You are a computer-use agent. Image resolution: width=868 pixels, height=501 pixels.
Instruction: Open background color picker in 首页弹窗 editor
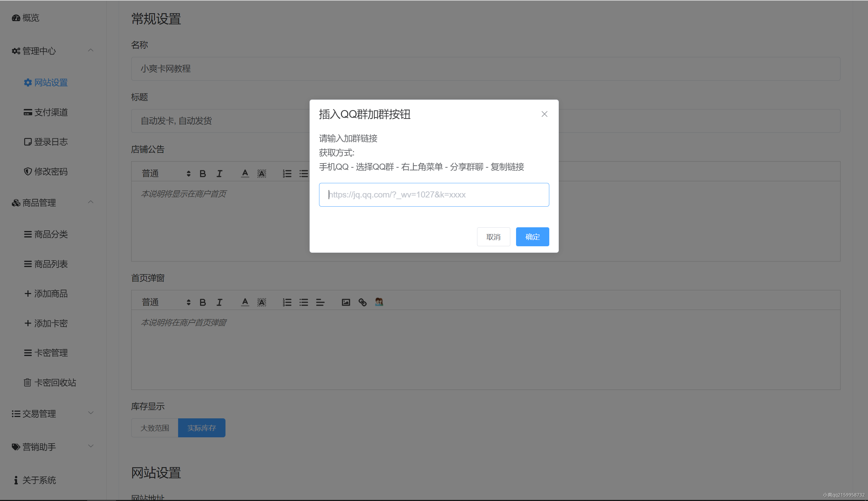[x=262, y=302]
